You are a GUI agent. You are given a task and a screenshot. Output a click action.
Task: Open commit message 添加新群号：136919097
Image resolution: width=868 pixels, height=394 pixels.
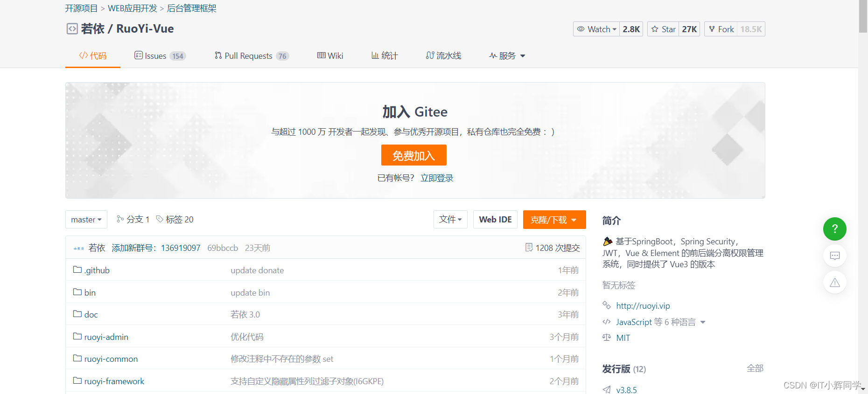tap(156, 248)
